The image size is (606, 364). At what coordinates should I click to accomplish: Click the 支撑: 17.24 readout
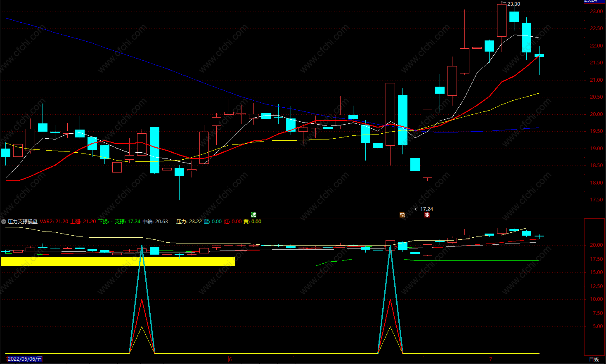point(128,222)
